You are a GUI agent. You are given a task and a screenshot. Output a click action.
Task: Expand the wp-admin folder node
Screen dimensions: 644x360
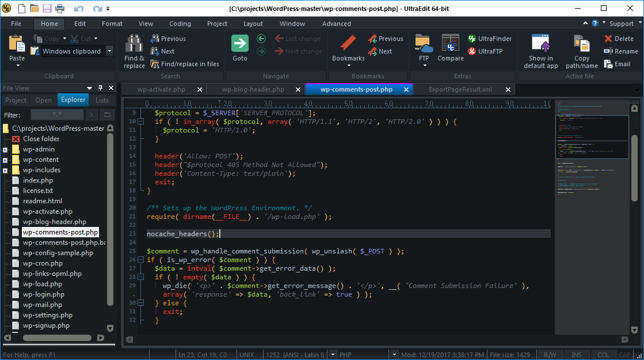[5, 150]
